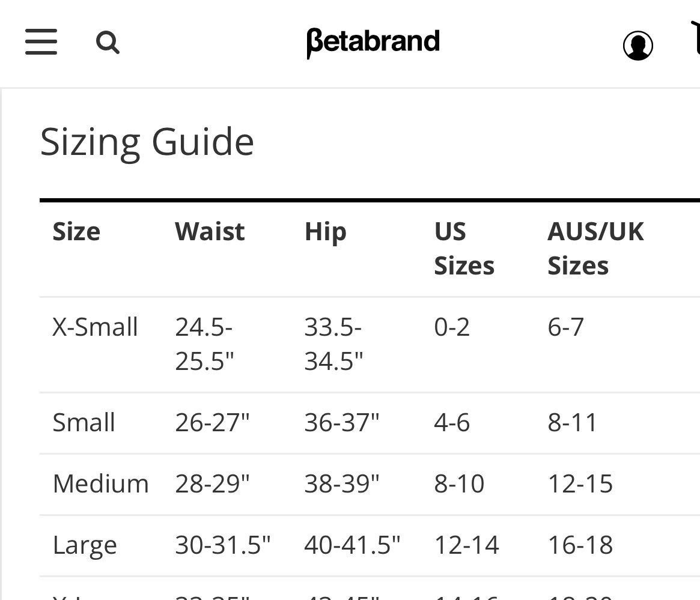Select the X-Small size row label
This screenshot has width=700, height=600.
(95, 327)
